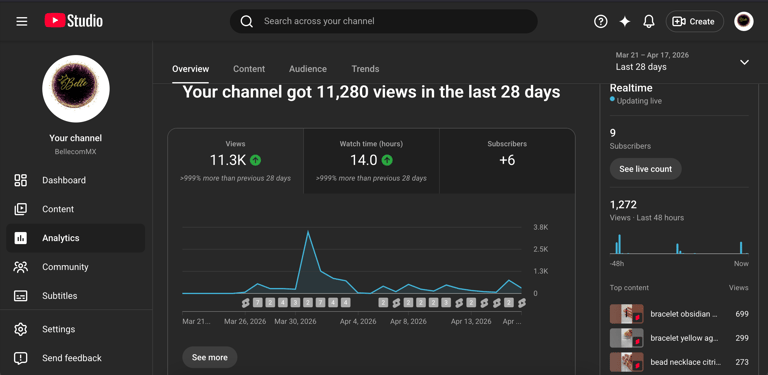Click the Analytics bar chart icon
Viewport: 768px width, 375px height.
tap(21, 238)
